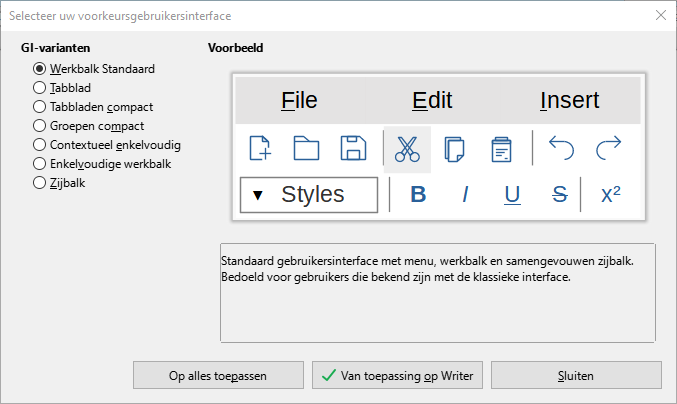Click the Redo arrow icon
The image size is (677, 404).
[x=608, y=149]
